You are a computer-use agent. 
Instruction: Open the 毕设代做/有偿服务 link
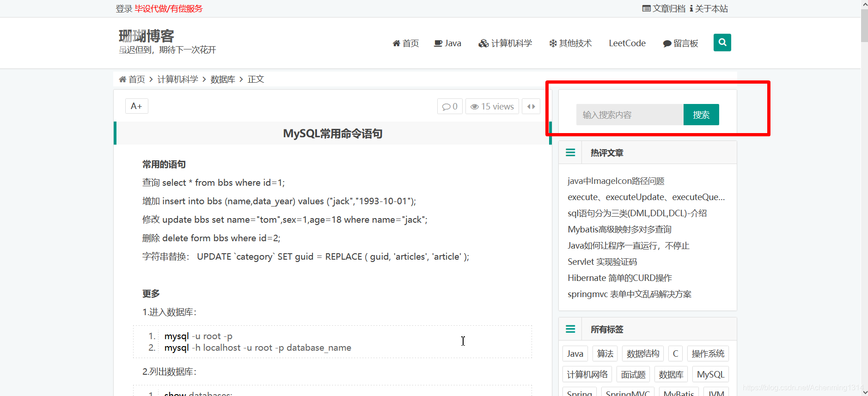[x=169, y=8]
